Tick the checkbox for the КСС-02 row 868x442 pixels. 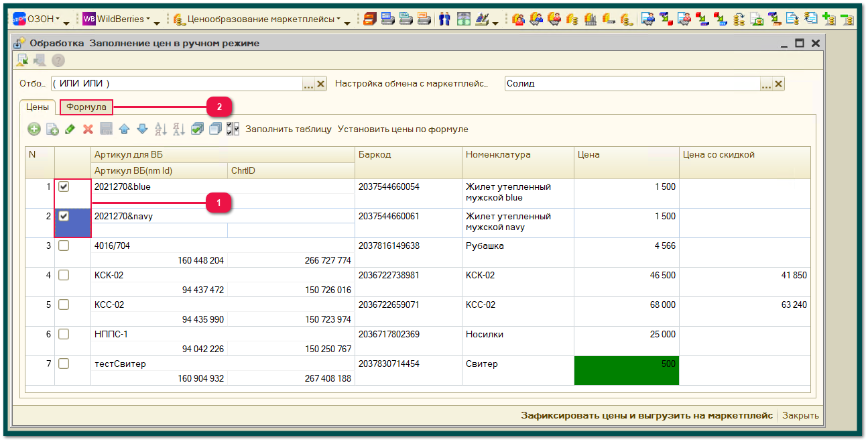pyautogui.click(x=64, y=305)
